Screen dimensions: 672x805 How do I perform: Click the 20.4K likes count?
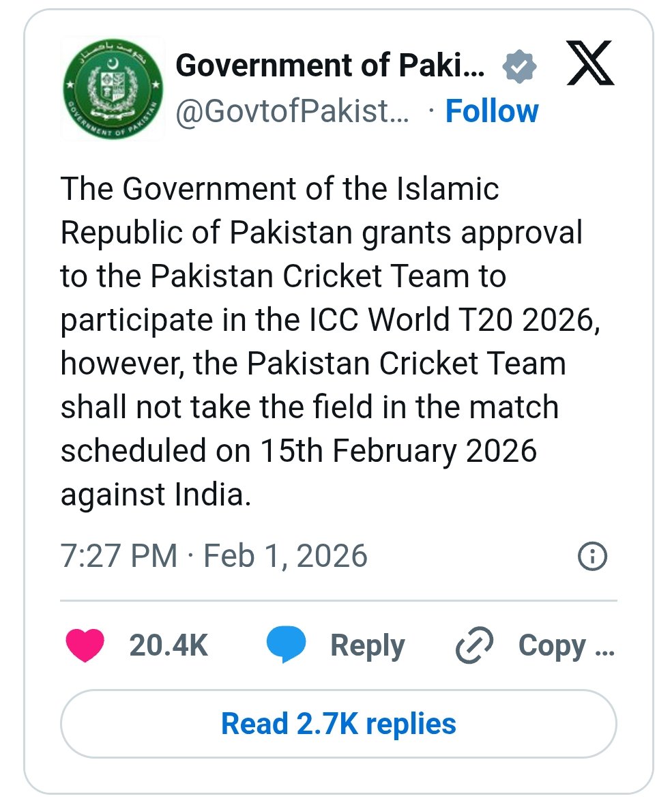(169, 645)
